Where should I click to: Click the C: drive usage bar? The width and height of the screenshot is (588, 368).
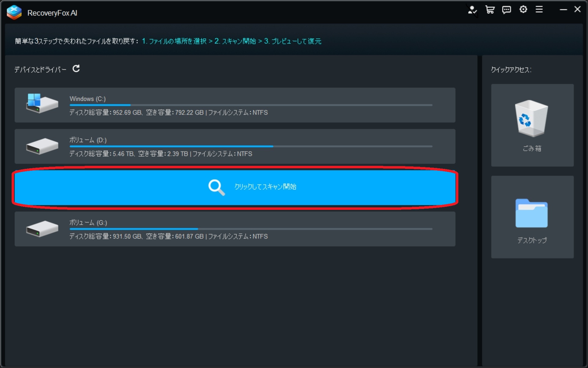click(x=251, y=105)
